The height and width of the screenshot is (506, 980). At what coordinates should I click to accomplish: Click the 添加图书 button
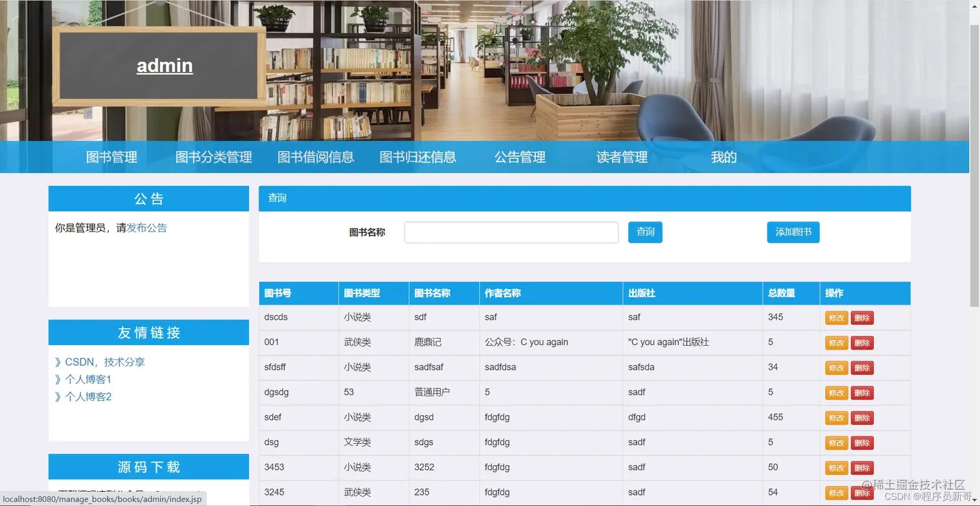(793, 232)
